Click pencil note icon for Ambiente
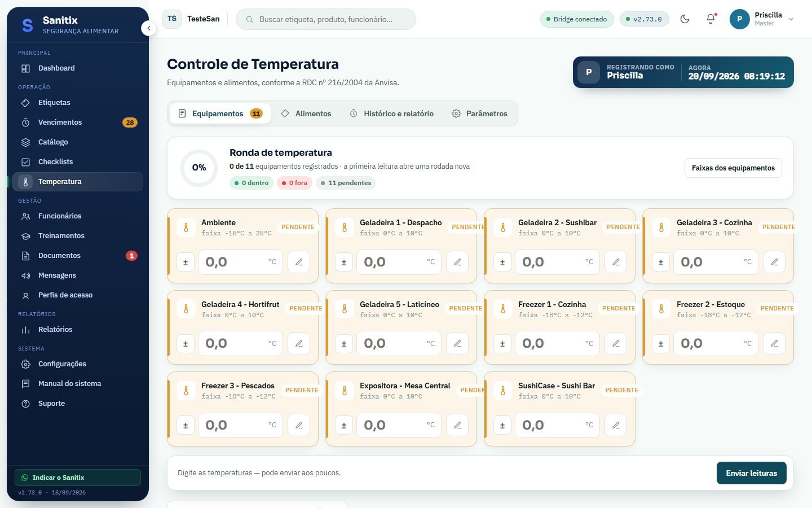The image size is (812, 508). point(299,262)
